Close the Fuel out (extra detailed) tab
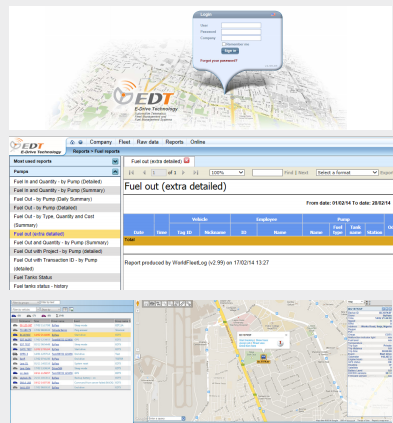 coord(187,161)
